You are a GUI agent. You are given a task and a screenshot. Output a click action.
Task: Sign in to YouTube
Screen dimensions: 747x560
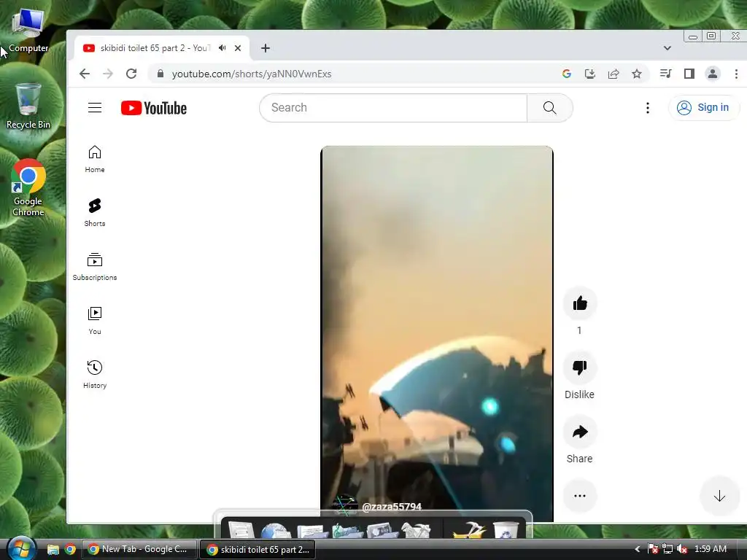pos(703,108)
